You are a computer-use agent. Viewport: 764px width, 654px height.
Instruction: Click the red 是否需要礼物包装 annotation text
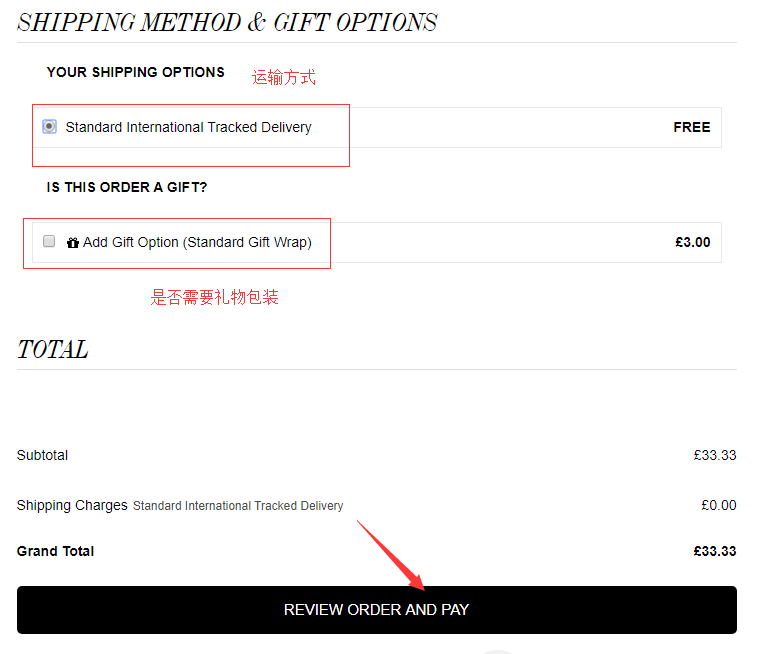click(214, 297)
